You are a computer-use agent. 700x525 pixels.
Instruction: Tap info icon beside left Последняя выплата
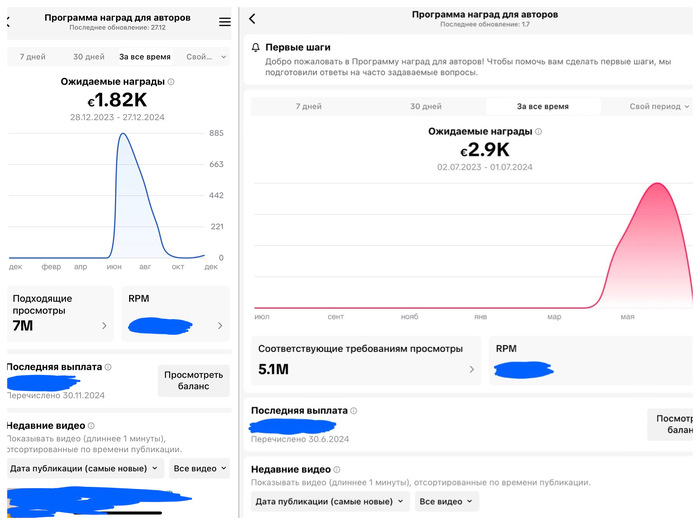(108, 367)
